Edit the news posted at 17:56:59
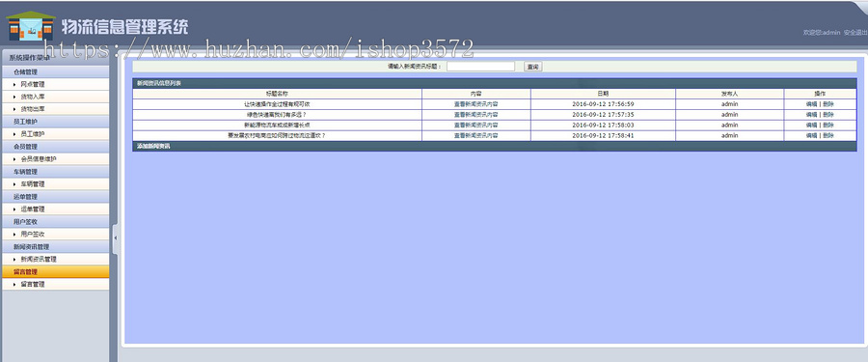This screenshot has height=362, width=868. pyautogui.click(x=811, y=104)
